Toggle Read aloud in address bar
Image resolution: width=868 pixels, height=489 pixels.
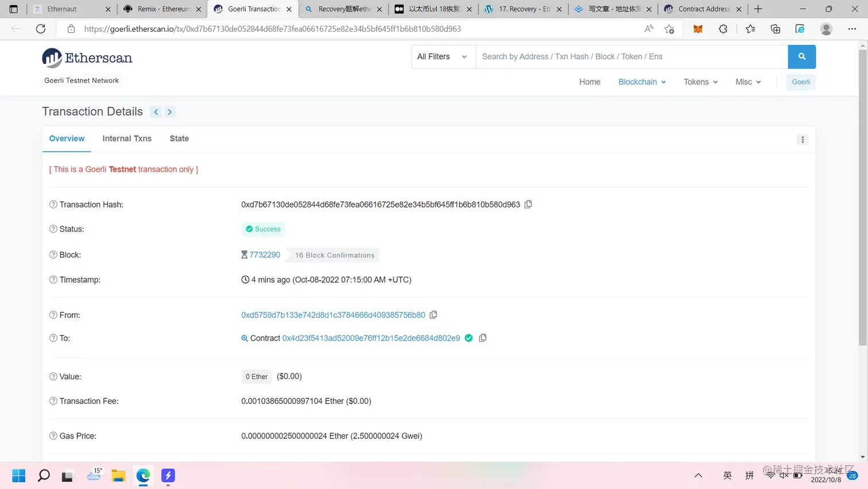(x=649, y=29)
